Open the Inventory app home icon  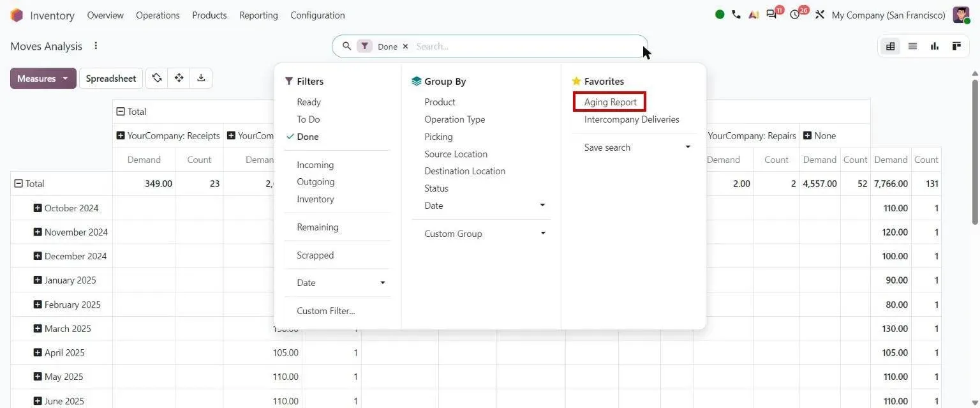tap(17, 15)
